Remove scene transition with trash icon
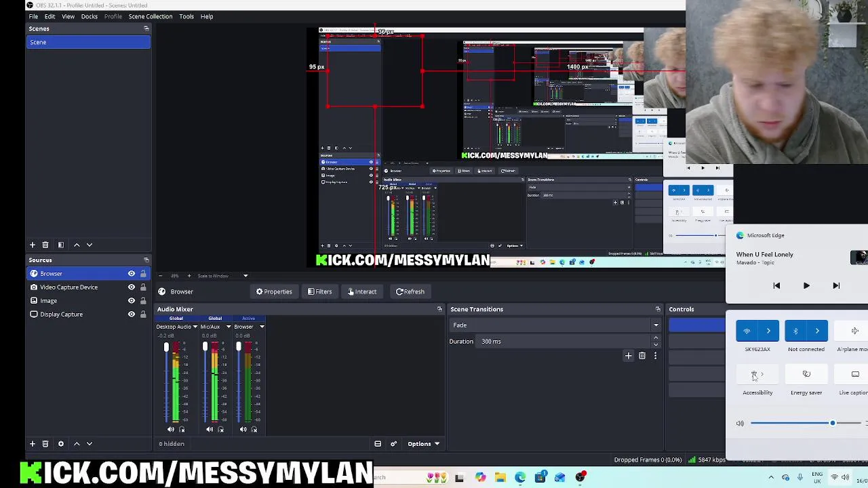The width and height of the screenshot is (868, 488). [x=642, y=355]
